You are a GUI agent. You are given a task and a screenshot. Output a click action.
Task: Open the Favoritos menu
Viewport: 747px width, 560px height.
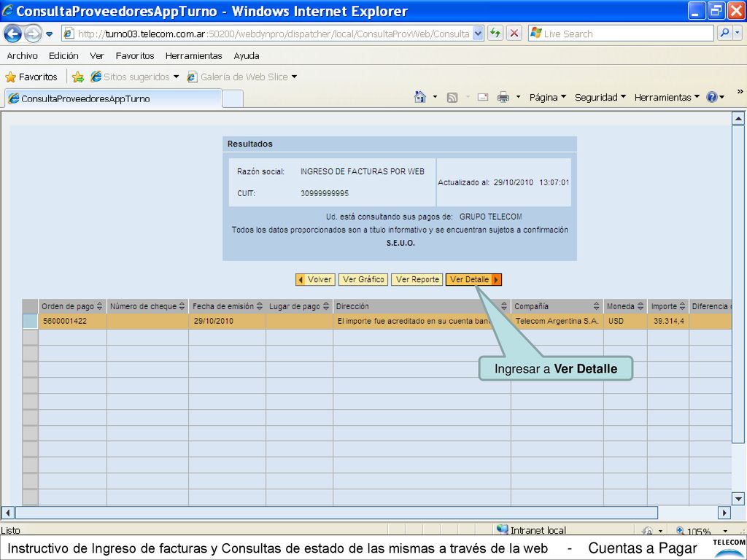(135, 55)
